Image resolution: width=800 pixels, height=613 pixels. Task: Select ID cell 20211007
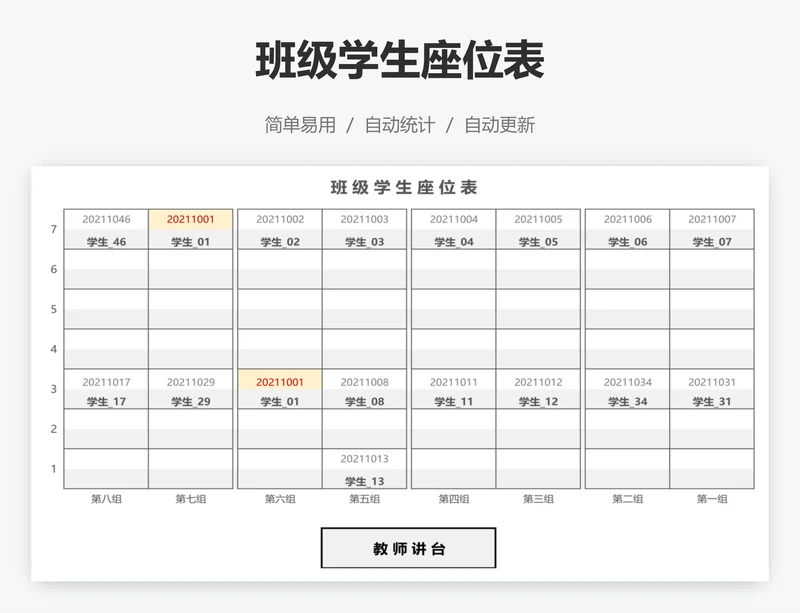tap(712, 219)
